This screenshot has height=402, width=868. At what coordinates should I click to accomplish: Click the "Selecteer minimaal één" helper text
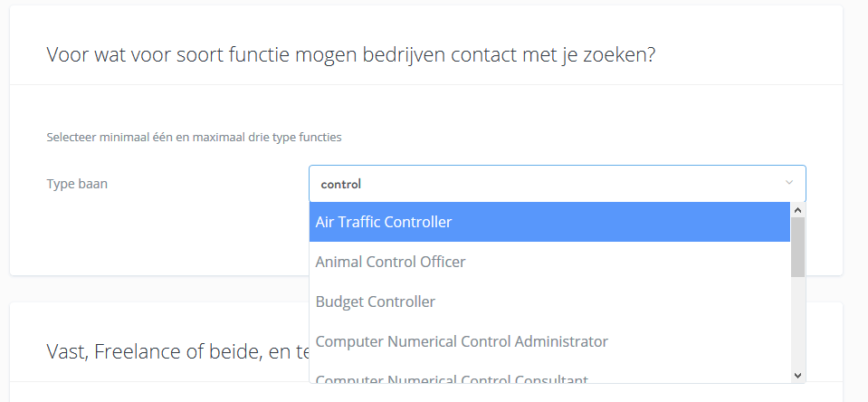[194, 138]
